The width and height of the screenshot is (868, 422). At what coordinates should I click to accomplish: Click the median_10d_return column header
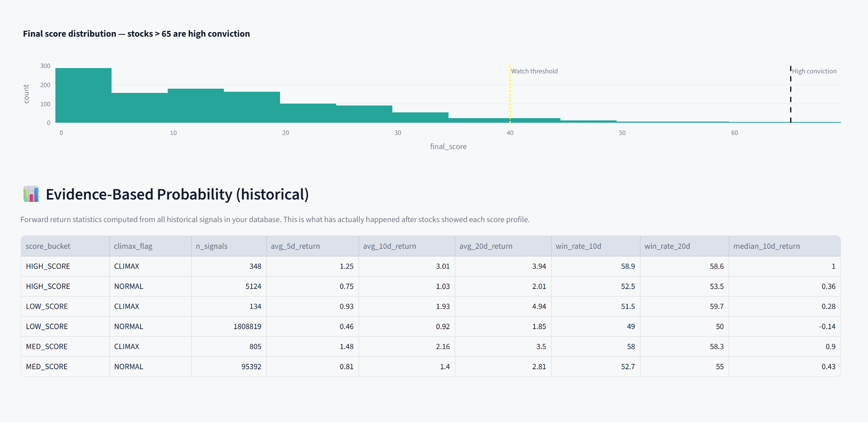pyautogui.click(x=785, y=246)
